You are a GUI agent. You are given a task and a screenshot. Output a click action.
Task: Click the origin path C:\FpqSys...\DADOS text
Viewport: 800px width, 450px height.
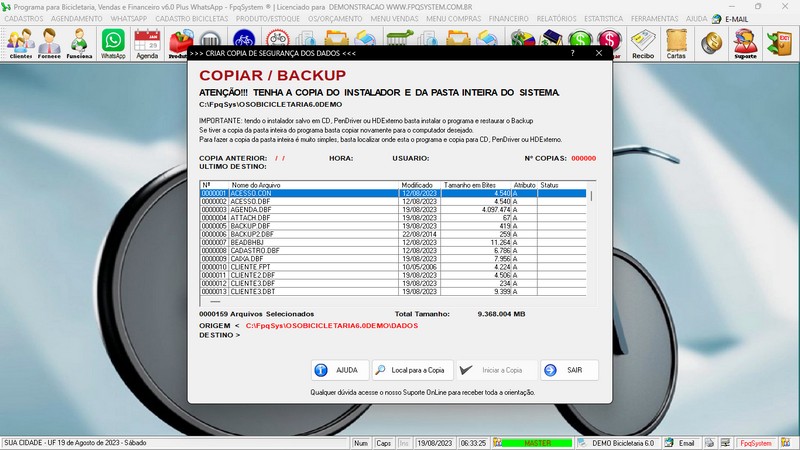coord(332,326)
